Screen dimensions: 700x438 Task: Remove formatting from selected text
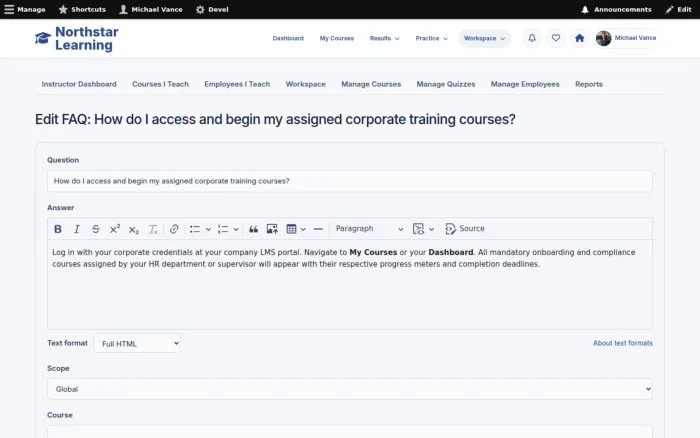pos(153,229)
